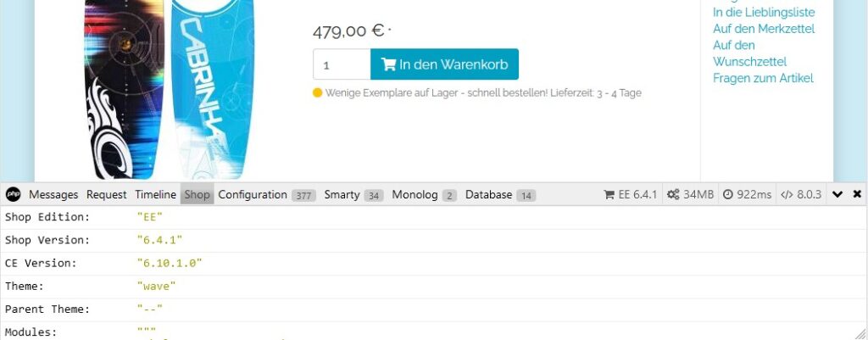Screen dimensions: 868x340
Task: Open the Configuration tab
Action: point(267,195)
